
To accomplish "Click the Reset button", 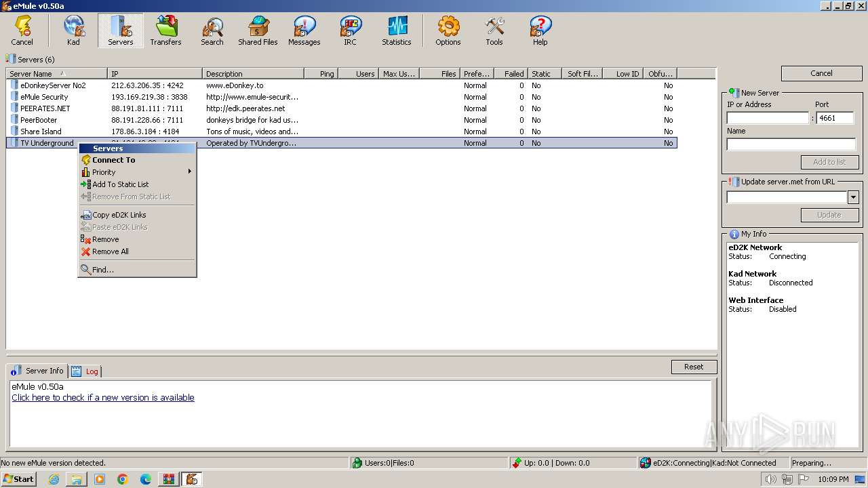I will pos(694,367).
